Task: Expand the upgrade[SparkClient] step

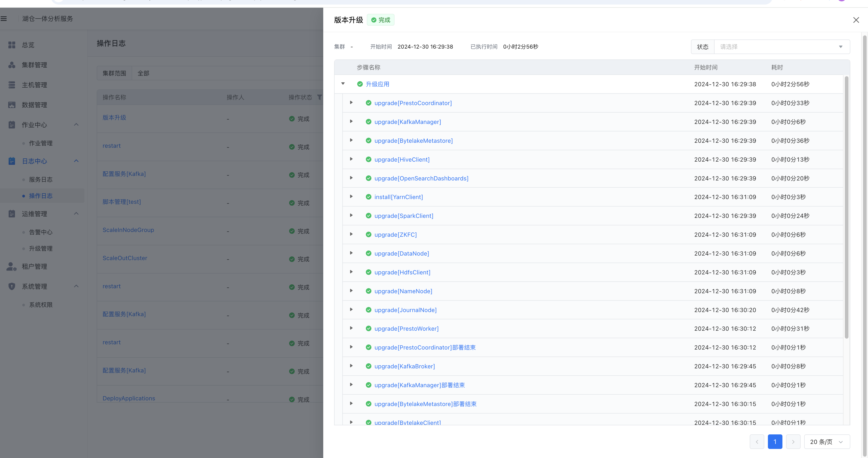Action: coord(351,215)
